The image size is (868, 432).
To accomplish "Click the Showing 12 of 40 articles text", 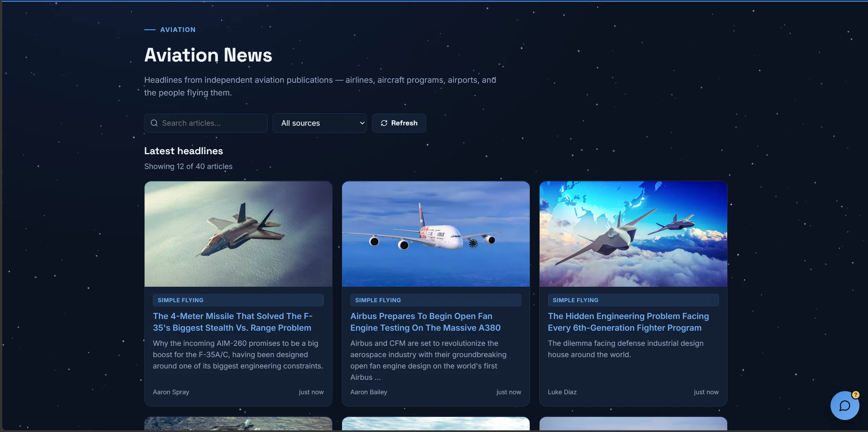I will coord(188,166).
